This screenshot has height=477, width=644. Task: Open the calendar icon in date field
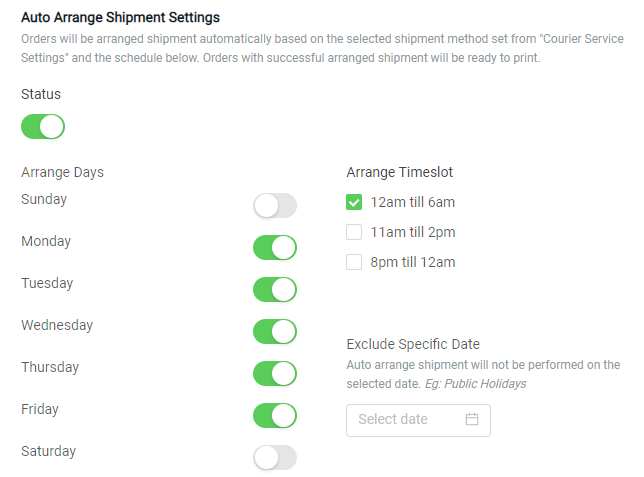point(472,419)
